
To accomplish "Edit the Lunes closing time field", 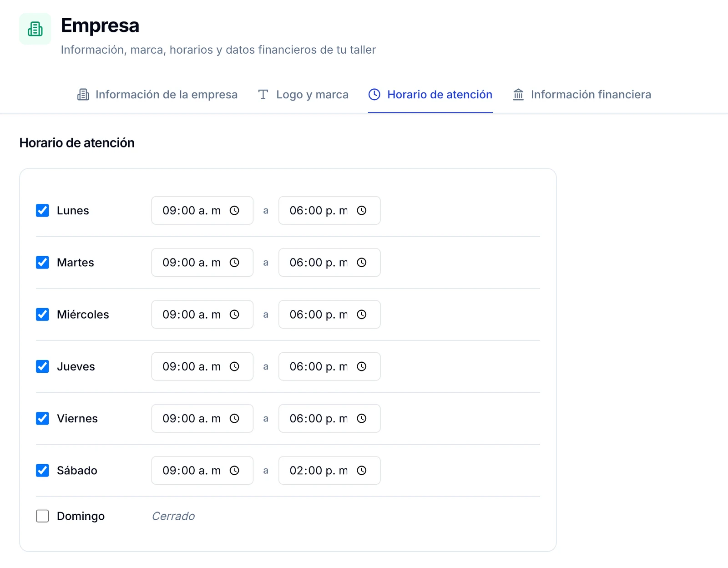I will pos(329,210).
